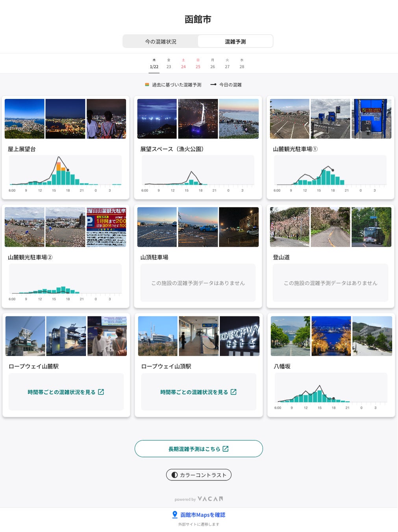
Task: Click the bus photo thumbnail on 登山道 card
Action: coord(372,227)
